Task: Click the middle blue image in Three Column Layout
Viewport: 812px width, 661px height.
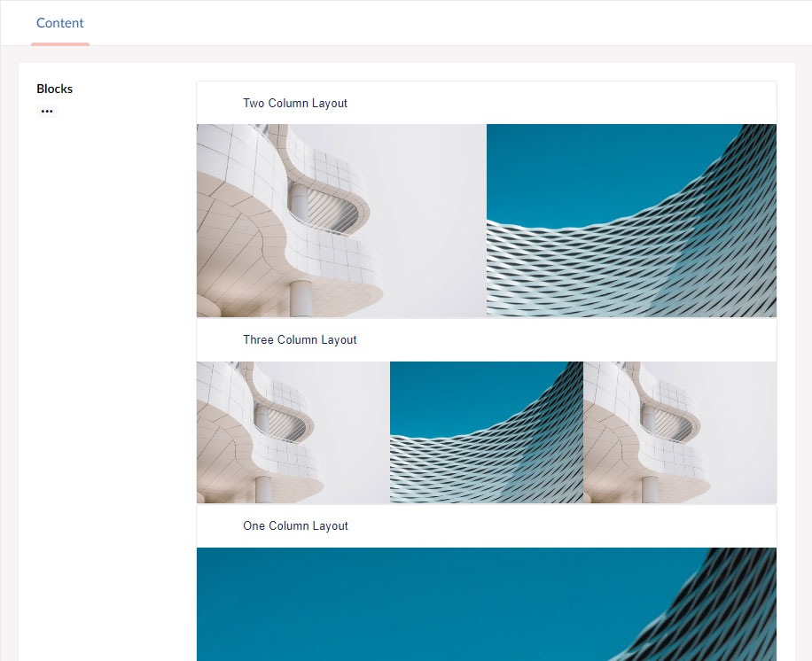Action: (487, 432)
